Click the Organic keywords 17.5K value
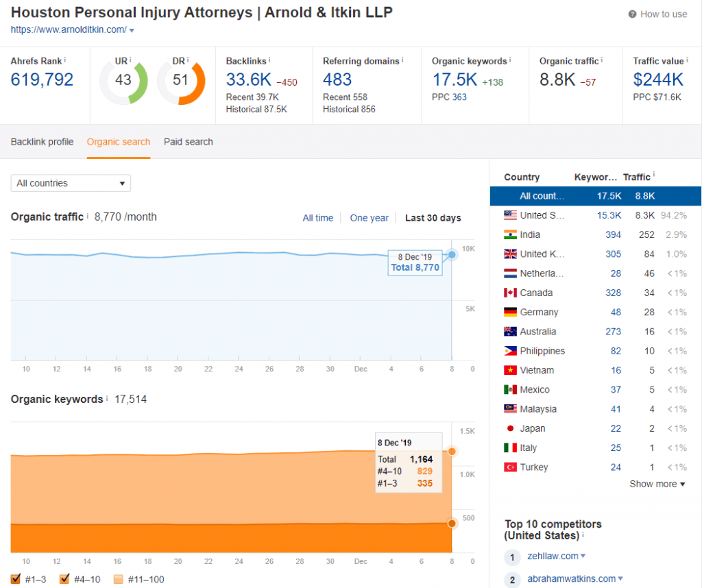Viewport: 702px width, 588px height. pos(455,79)
